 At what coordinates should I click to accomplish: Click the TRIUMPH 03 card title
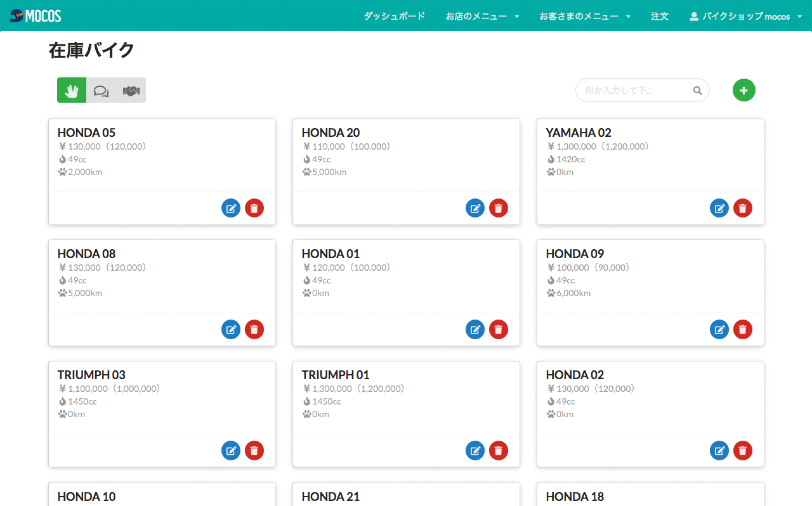click(91, 375)
